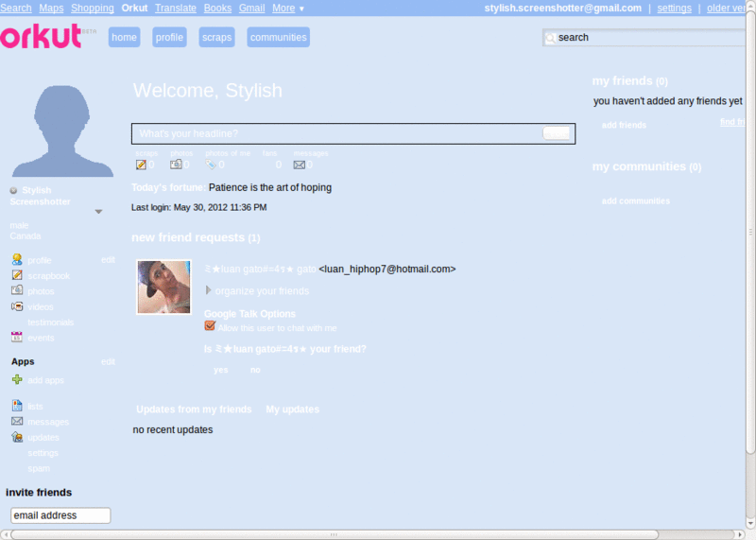
Task: Click the updates icon in sidebar
Action: click(x=17, y=437)
